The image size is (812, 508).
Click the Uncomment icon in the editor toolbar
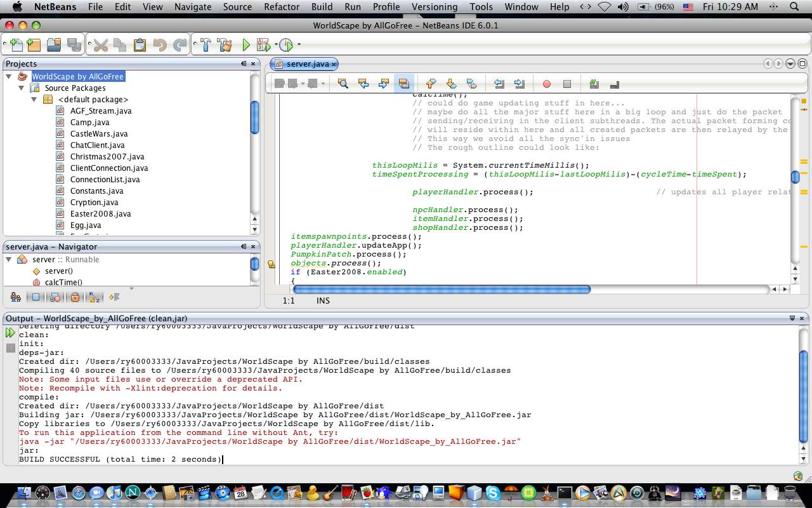[615, 83]
